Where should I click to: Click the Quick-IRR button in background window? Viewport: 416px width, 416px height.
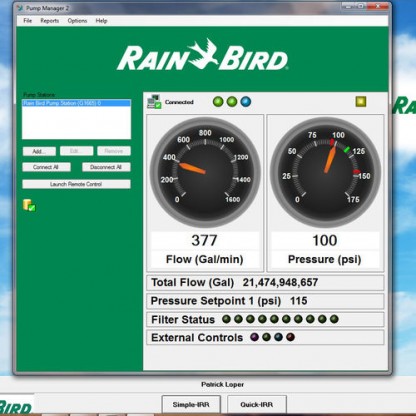[x=257, y=405]
